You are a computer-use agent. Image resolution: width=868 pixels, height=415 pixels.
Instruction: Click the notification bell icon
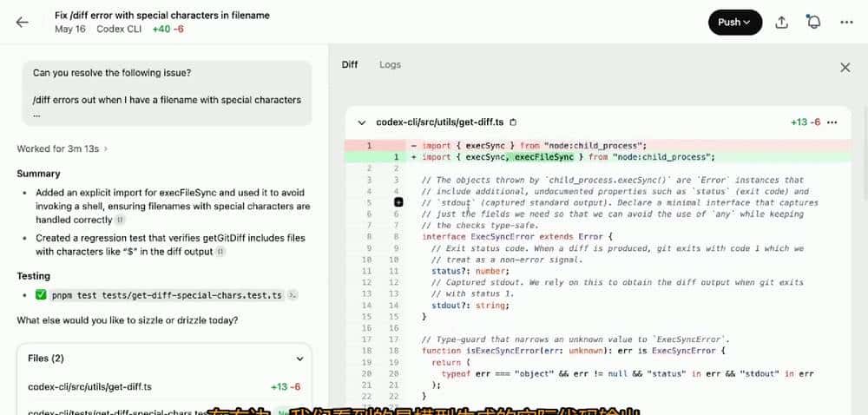pos(814,23)
